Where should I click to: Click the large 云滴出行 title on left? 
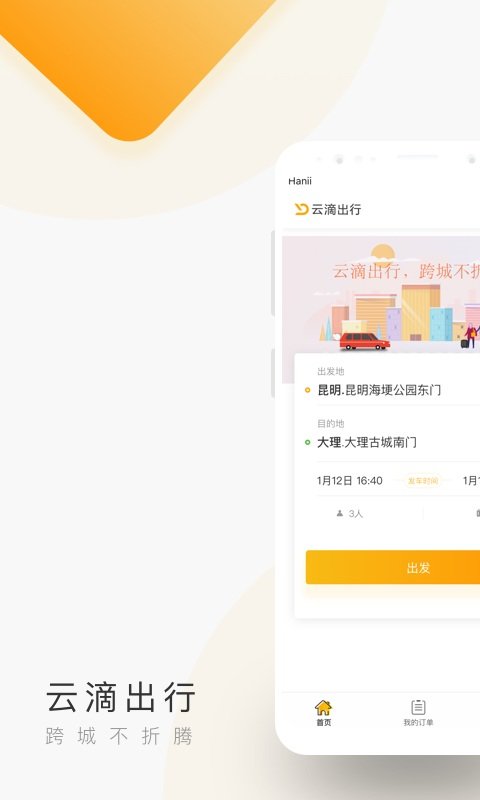pyautogui.click(x=120, y=697)
